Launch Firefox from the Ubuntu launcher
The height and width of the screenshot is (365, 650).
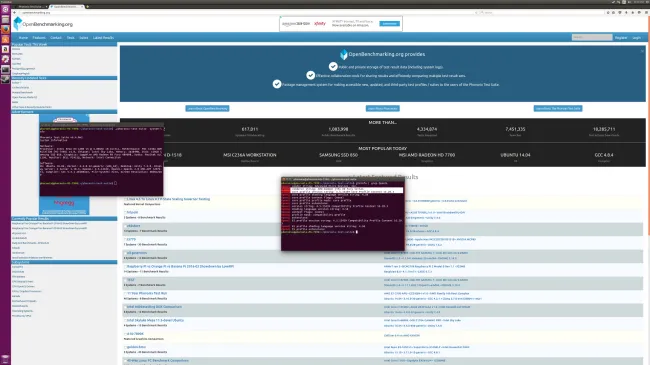point(5,29)
